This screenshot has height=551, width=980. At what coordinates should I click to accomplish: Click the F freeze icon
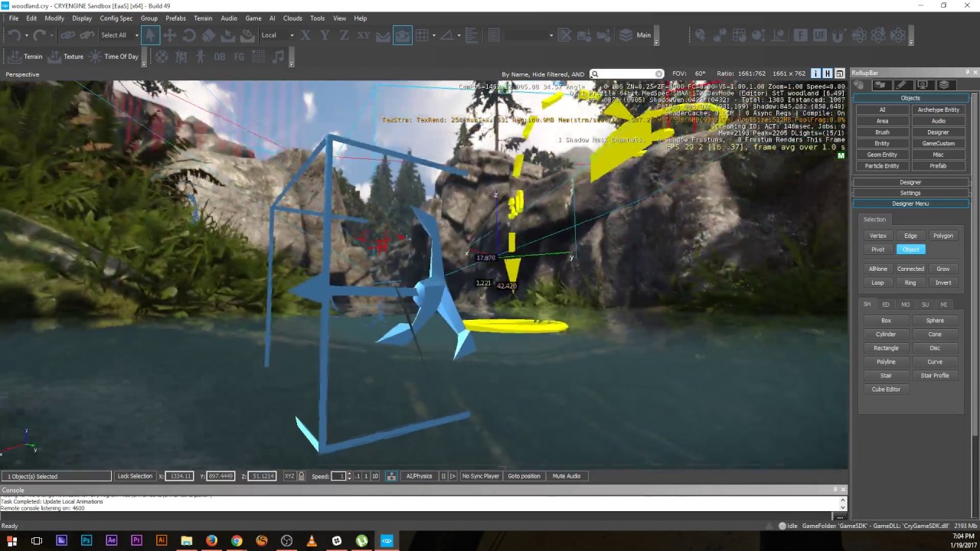[x=800, y=35]
